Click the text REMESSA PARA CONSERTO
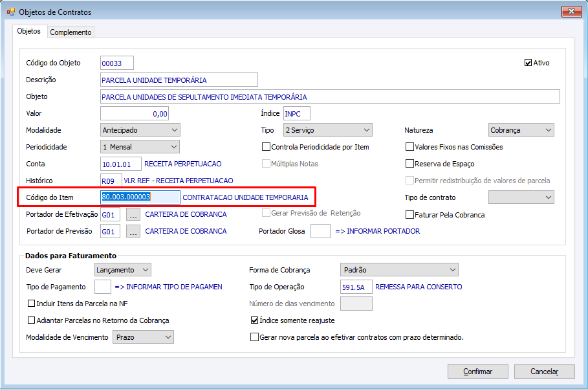The image size is (588, 389). [x=419, y=287]
